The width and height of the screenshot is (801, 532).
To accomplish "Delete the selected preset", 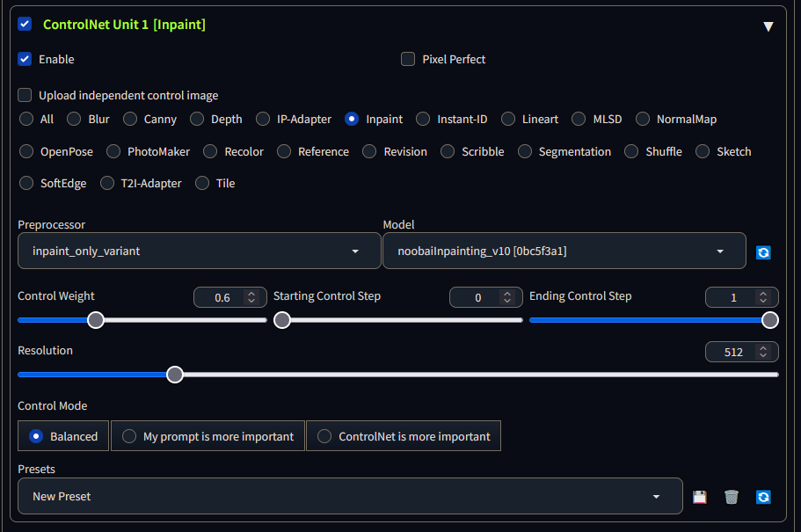I will pyautogui.click(x=731, y=497).
